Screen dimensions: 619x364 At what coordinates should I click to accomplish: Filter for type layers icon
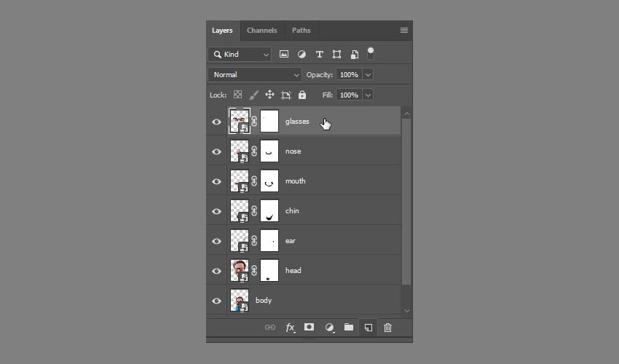pos(320,55)
